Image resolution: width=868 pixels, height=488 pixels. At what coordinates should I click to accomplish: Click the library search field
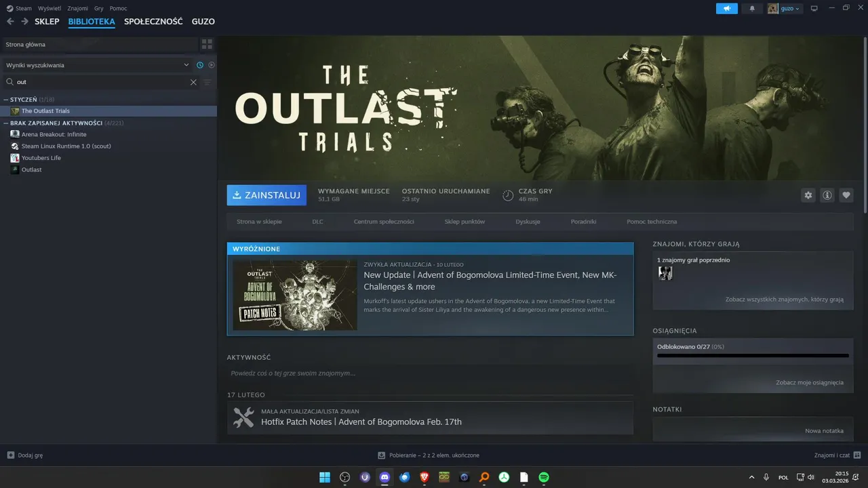point(102,82)
